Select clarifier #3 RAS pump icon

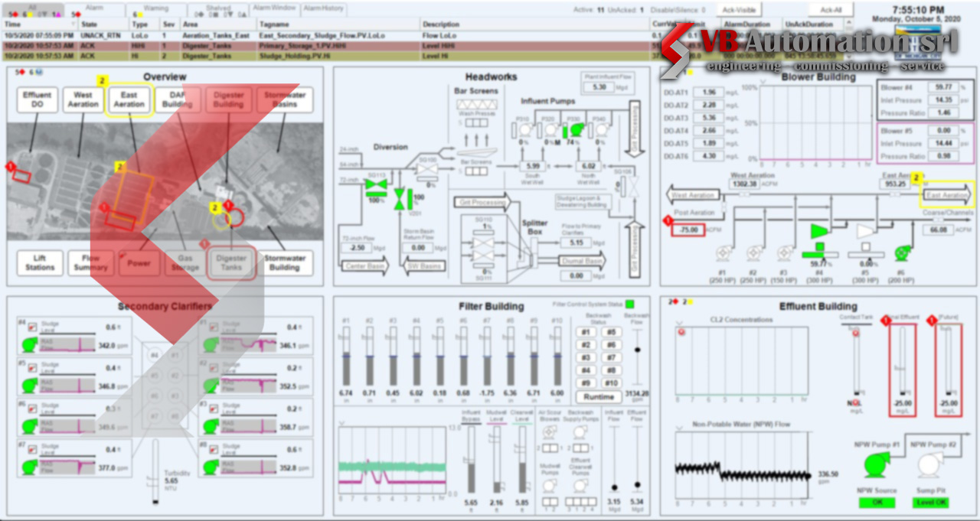tap(210, 425)
